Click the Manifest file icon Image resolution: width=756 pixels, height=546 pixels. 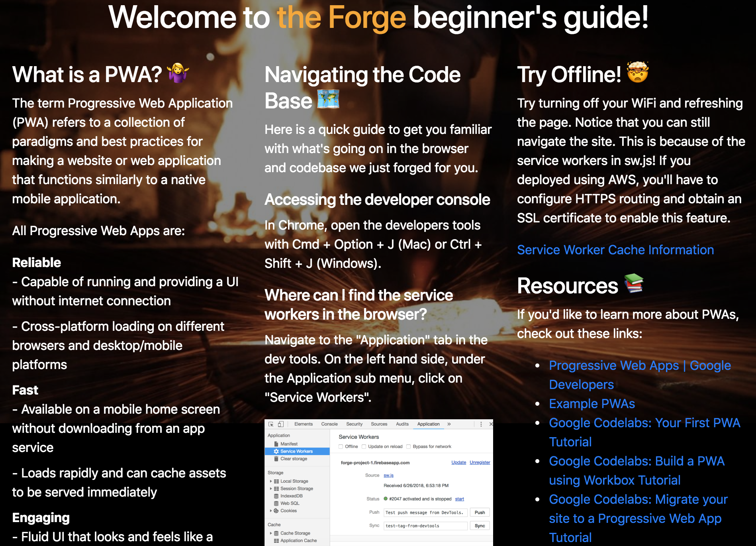coord(276,444)
